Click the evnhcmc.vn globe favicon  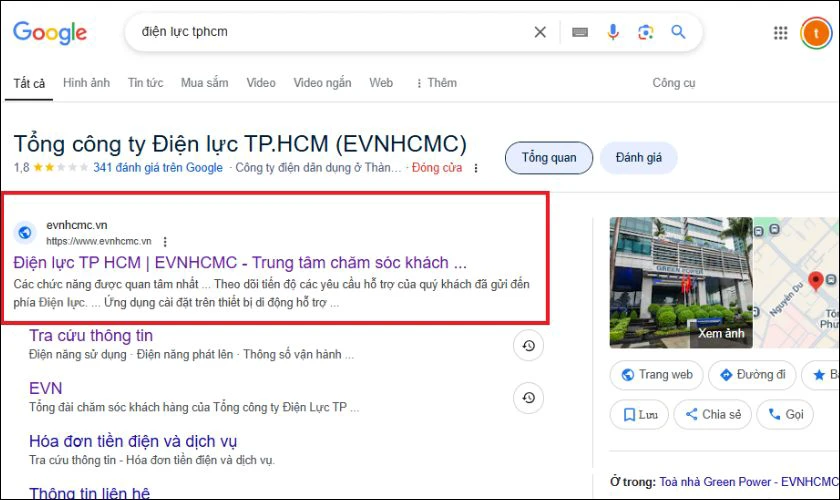(25, 233)
